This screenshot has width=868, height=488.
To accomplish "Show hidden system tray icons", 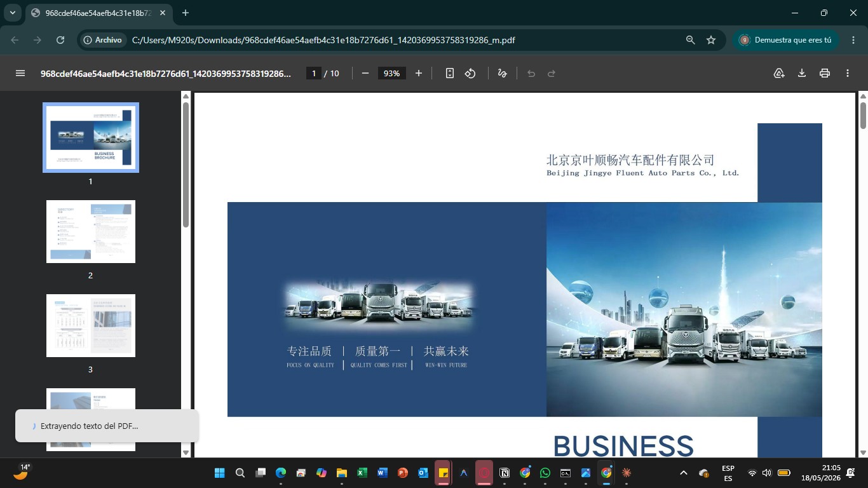I will (684, 473).
